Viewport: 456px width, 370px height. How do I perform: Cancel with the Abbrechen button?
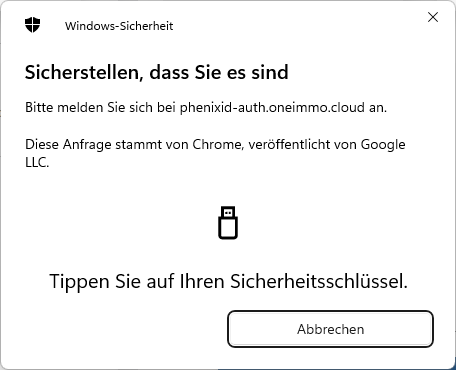point(330,329)
